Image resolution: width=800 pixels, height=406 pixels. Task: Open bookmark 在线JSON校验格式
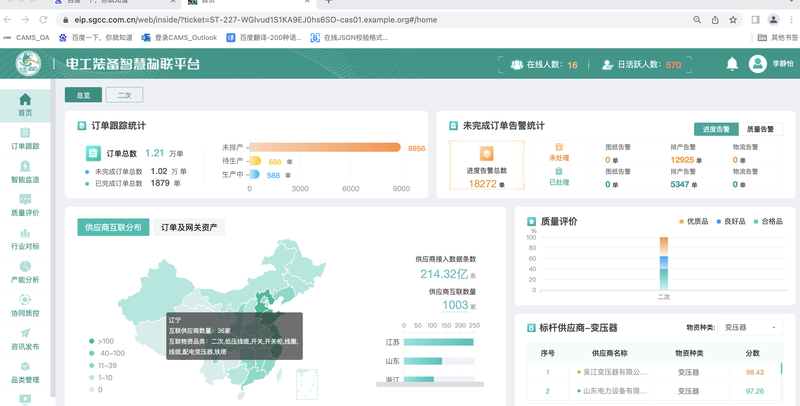point(349,38)
